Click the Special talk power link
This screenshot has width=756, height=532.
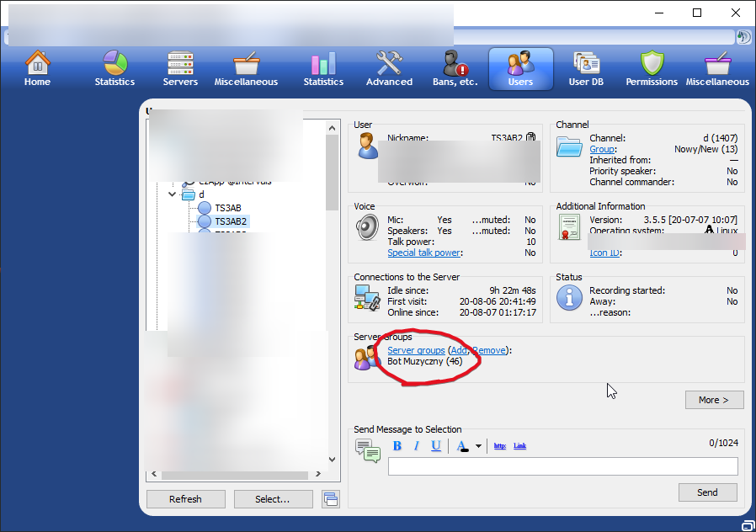(423, 253)
